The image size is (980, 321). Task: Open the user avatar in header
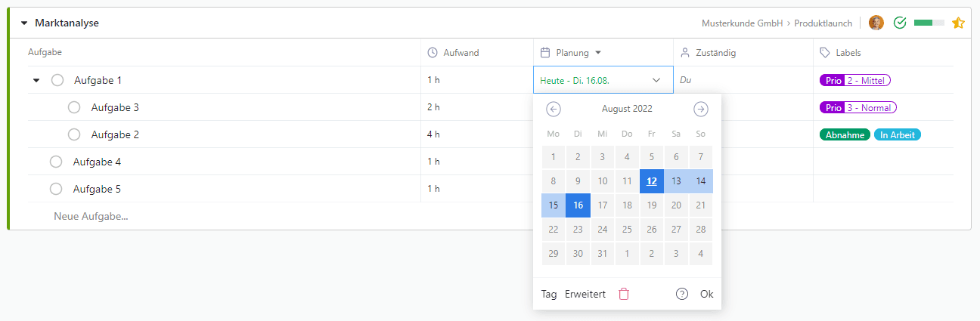coord(876,23)
